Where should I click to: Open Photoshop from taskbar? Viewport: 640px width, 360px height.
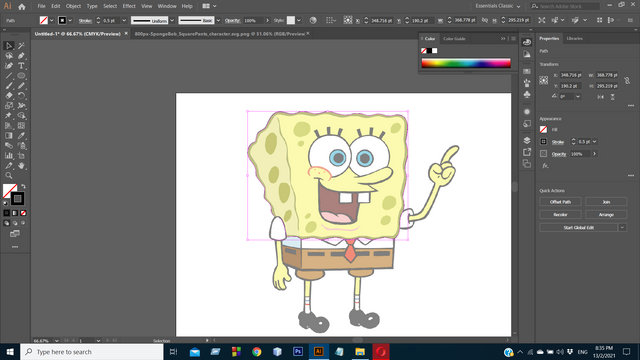tap(298, 351)
